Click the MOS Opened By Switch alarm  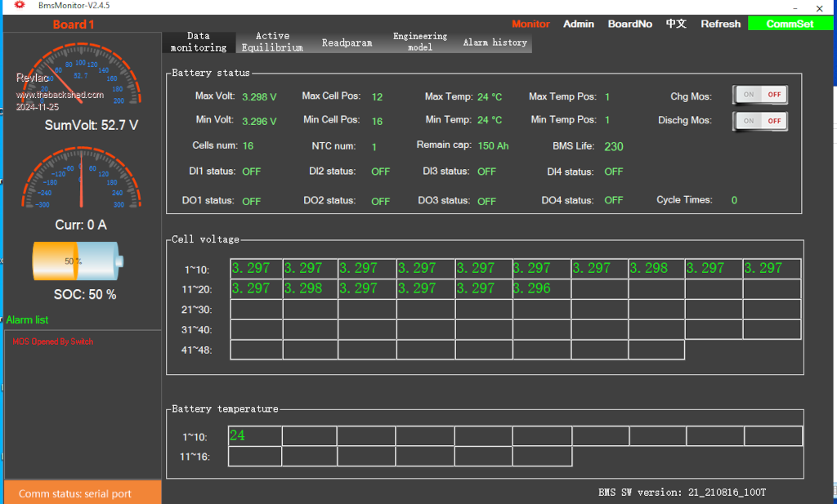pyautogui.click(x=53, y=341)
